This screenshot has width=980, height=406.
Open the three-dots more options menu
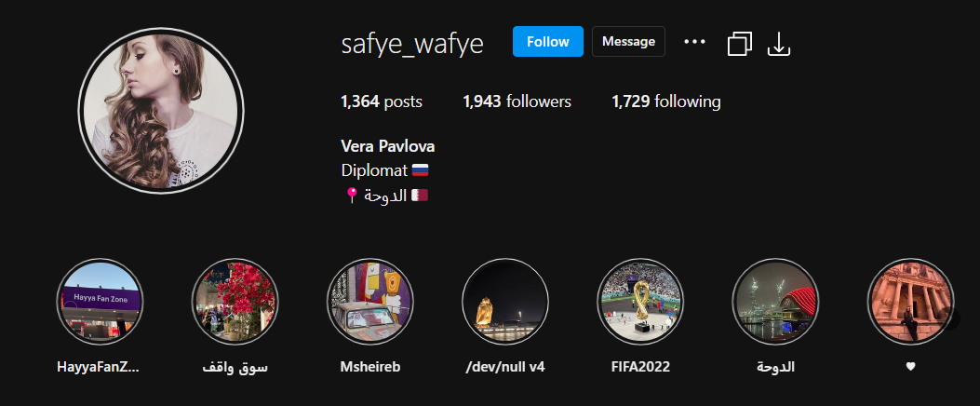click(x=694, y=42)
